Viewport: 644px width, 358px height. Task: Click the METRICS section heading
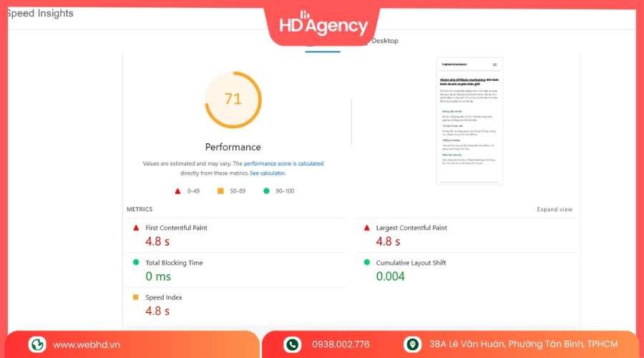[x=140, y=209]
